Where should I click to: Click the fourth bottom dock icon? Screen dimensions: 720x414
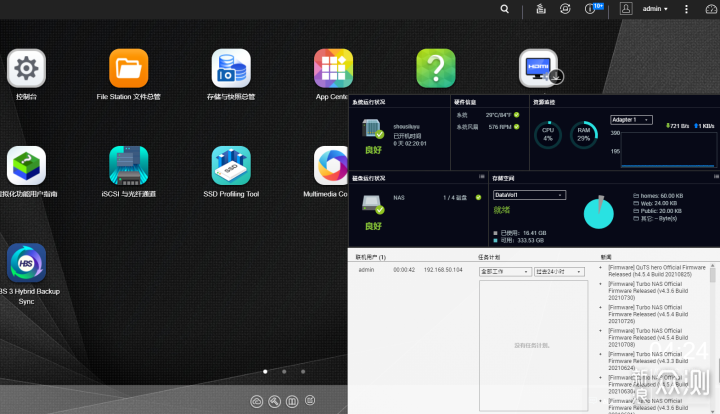310,401
